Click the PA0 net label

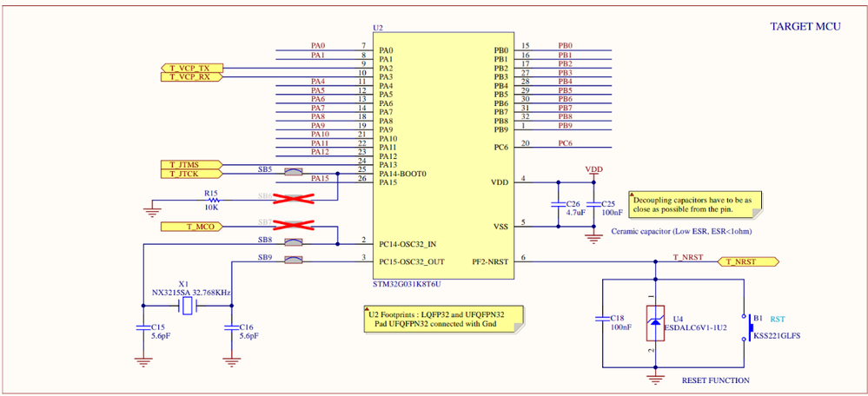(318, 45)
